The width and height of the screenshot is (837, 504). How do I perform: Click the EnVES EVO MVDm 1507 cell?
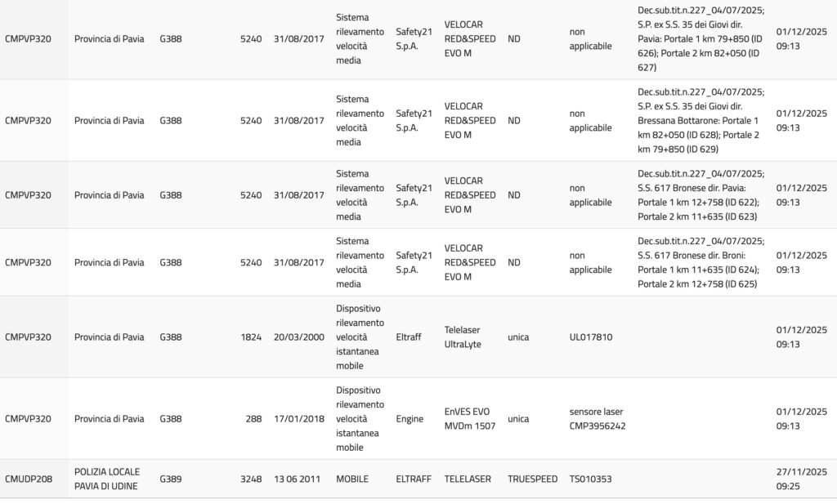coord(469,418)
